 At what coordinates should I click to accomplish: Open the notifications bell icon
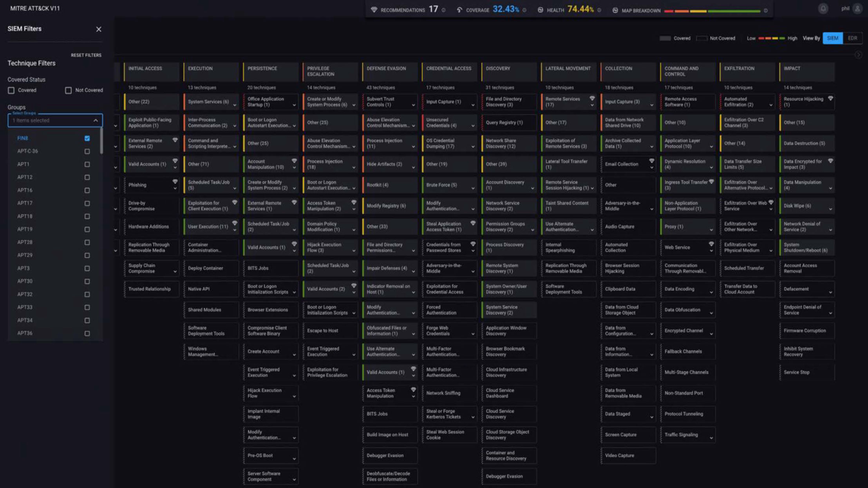click(x=823, y=9)
